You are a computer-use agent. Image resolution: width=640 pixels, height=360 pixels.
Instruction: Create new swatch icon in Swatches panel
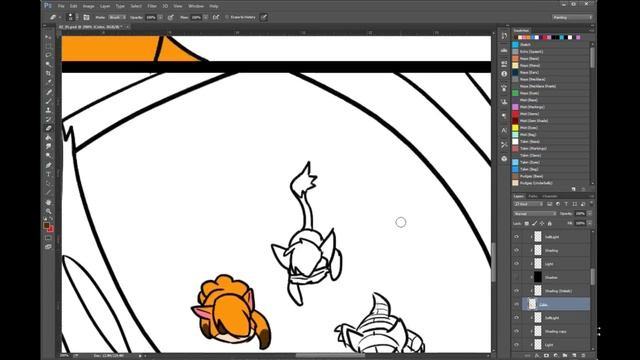(x=574, y=189)
